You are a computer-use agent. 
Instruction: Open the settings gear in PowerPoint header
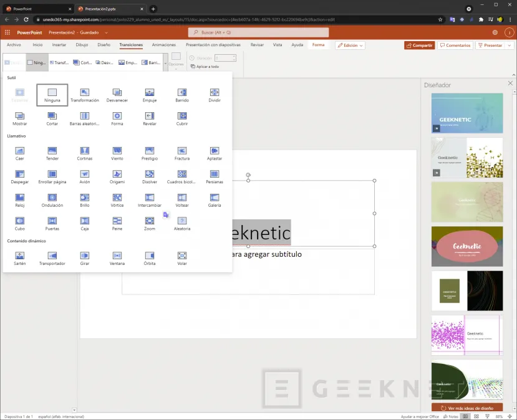pyautogui.click(x=495, y=32)
